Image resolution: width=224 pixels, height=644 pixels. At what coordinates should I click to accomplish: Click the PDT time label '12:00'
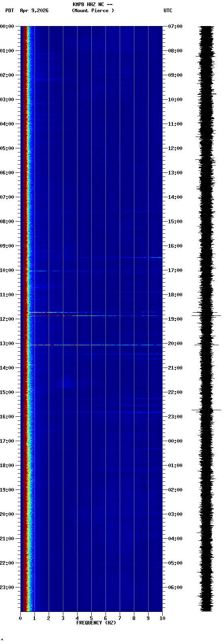(x=7, y=319)
